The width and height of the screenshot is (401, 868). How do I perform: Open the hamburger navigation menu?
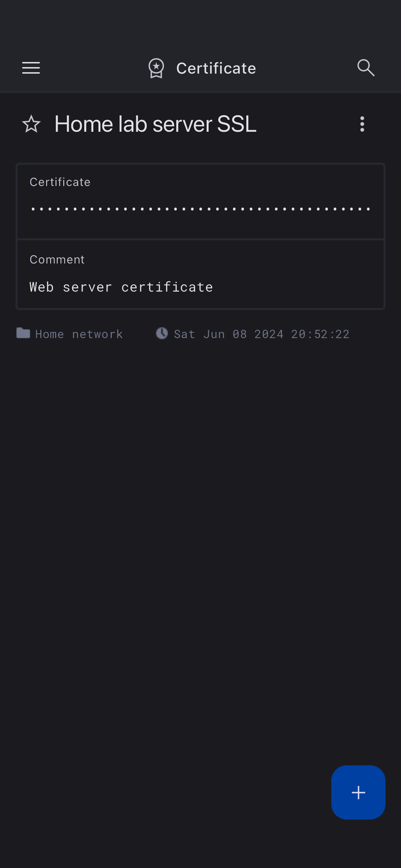click(x=31, y=68)
